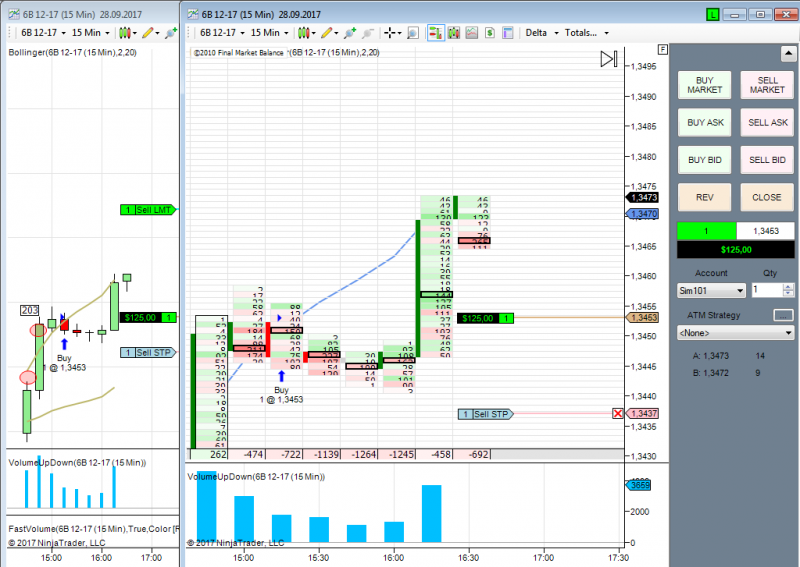Viewport: 800px width, 567px height.
Task: Open the Totals dropdown
Action: [587, 33]
